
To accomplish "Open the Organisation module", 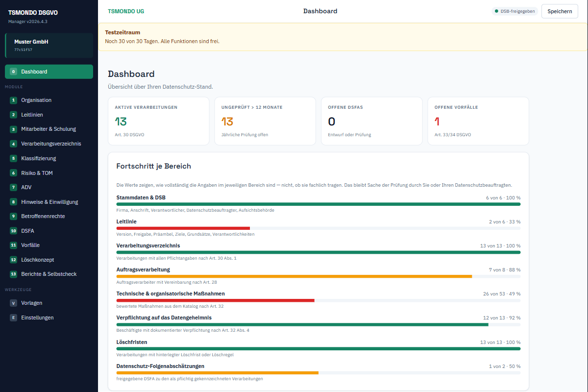I will point(49,100).
